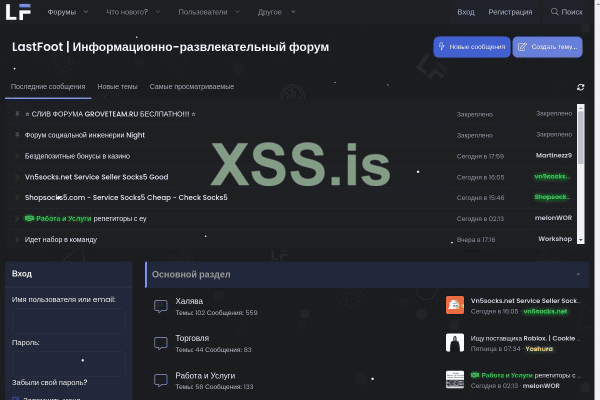Open the Другое nav item
Viewport: 600px width, 400px height.
pos(270,12)
